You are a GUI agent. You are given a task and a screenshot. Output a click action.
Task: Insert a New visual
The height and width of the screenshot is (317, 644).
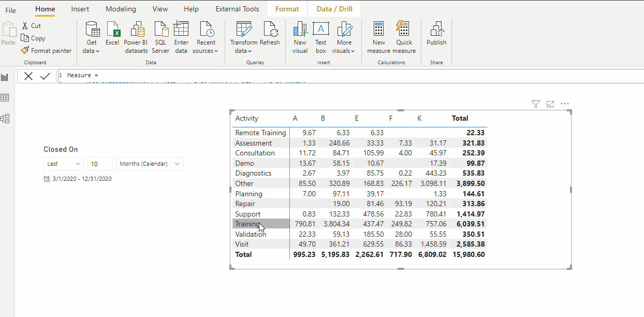coord(300,38)
